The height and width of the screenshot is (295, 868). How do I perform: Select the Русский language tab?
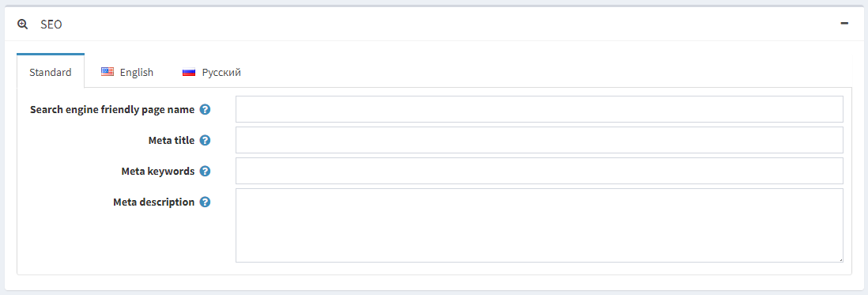point(211,72)
